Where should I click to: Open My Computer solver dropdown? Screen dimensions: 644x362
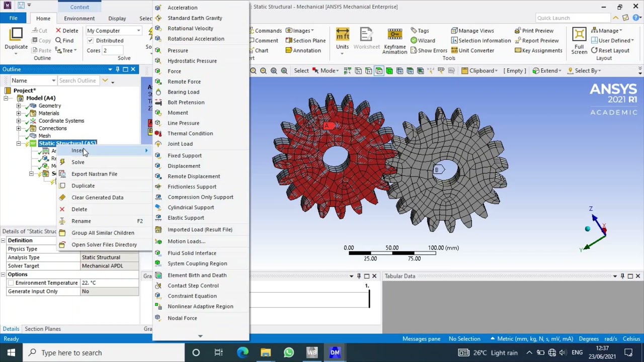(x=114, y=31)
